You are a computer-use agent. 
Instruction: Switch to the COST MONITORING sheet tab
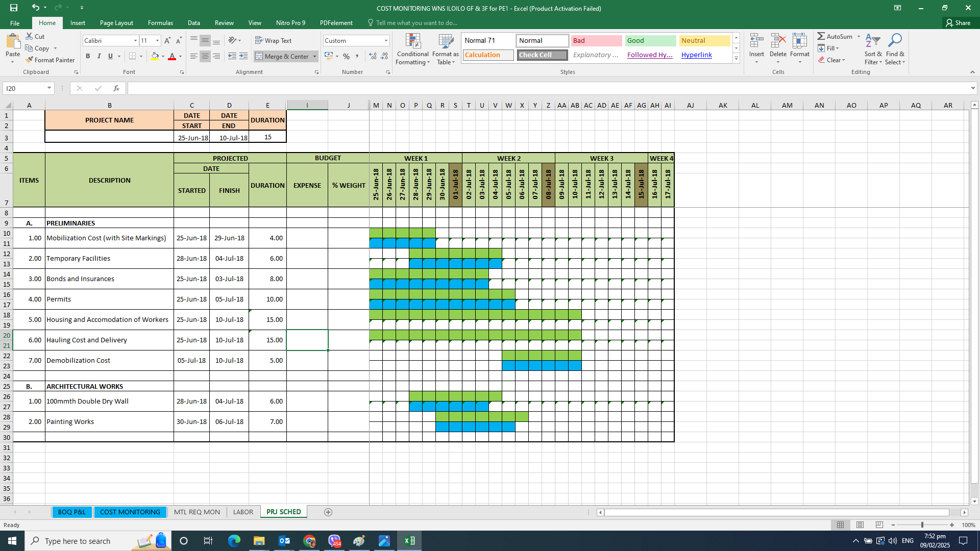pyautogui.click(x=130, y=512)
